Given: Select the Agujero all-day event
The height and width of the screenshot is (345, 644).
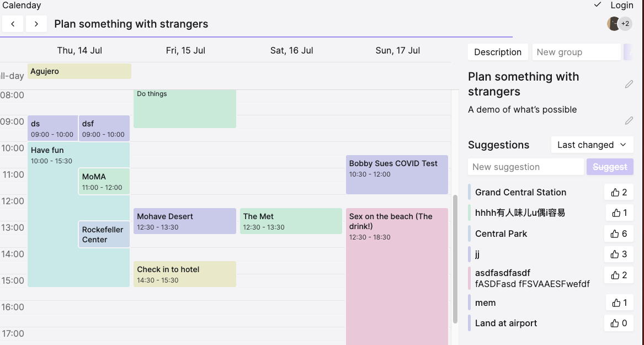Looking at the screenshot, I should 79,71.
